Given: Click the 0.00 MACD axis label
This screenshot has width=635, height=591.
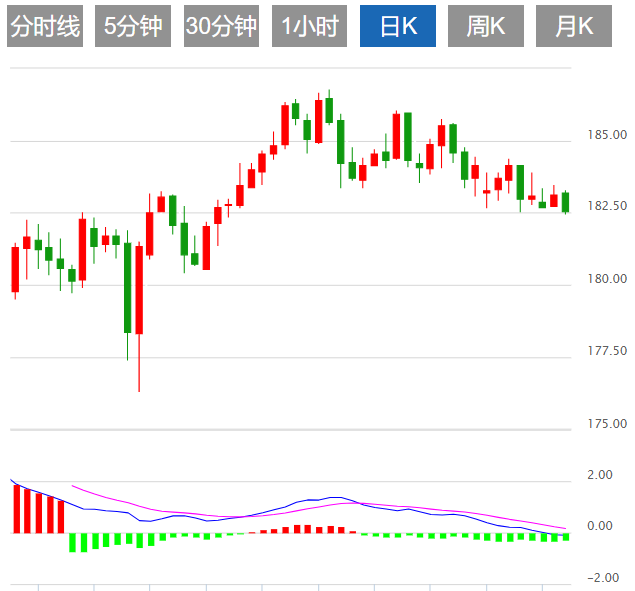Looking at the screenshot, I should click(600, 526).
